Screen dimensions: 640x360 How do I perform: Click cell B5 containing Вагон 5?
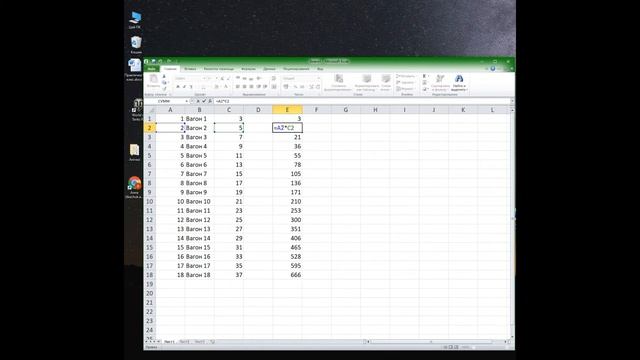click(199, 156)
